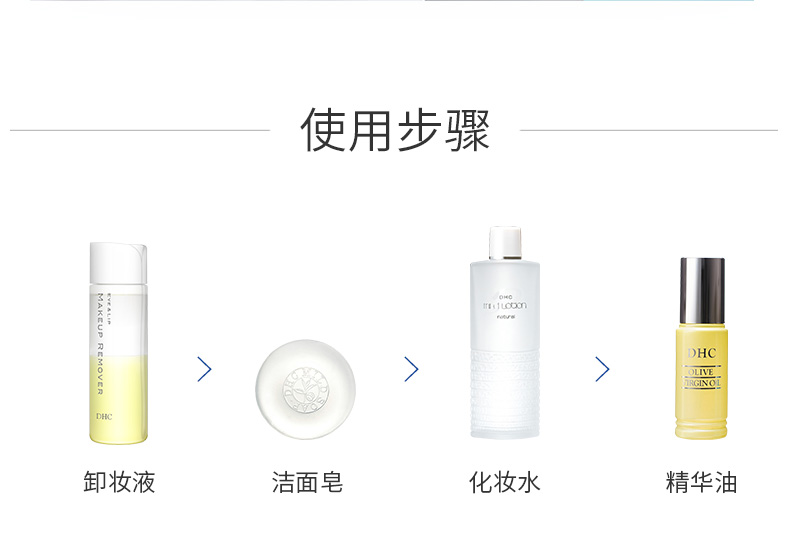Click the arrow before olive virgin oil
The height and width of the screenshot is (533, 790).
pos(602,369)
